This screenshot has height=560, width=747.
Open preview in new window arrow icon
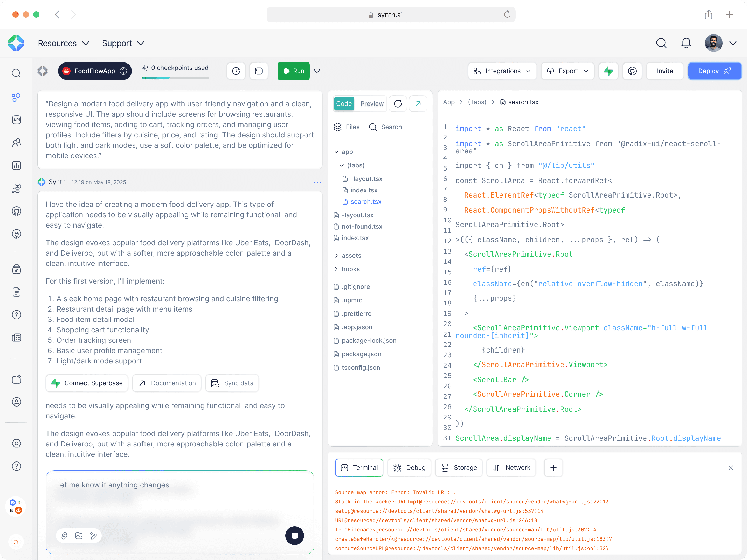click(x=418, y=104)
